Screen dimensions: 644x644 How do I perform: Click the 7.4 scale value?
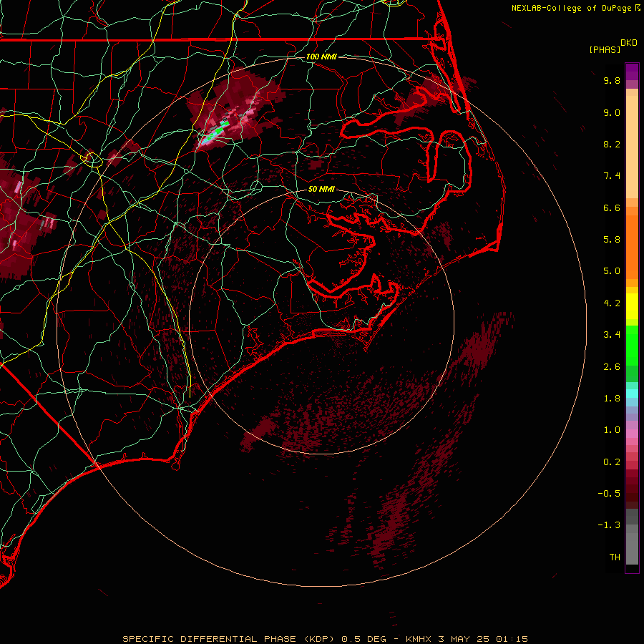[612, 176]
